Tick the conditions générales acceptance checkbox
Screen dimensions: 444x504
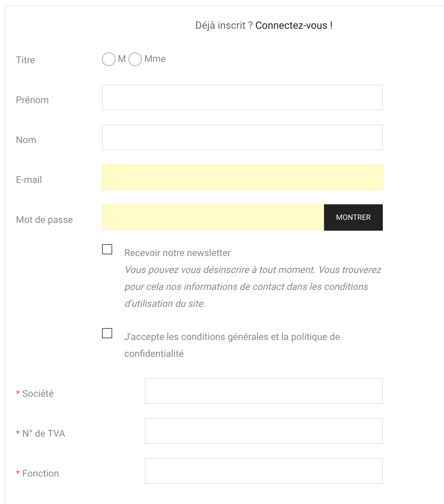pos(107,333)
